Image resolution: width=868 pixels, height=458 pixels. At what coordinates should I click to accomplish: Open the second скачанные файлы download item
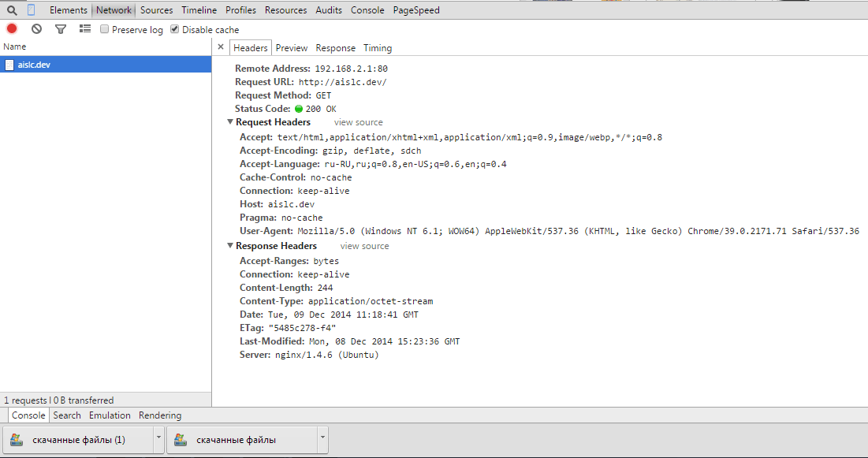pos(242,440)
